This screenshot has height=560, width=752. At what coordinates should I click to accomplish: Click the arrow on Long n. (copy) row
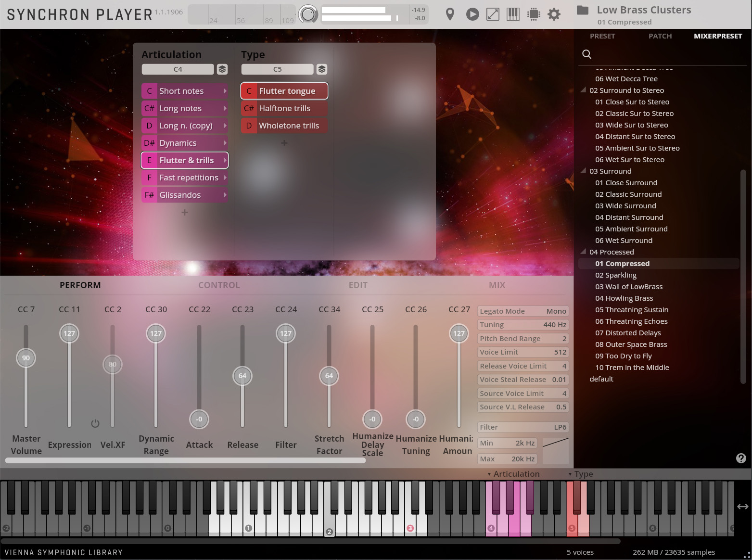click(x=225, y=126)
